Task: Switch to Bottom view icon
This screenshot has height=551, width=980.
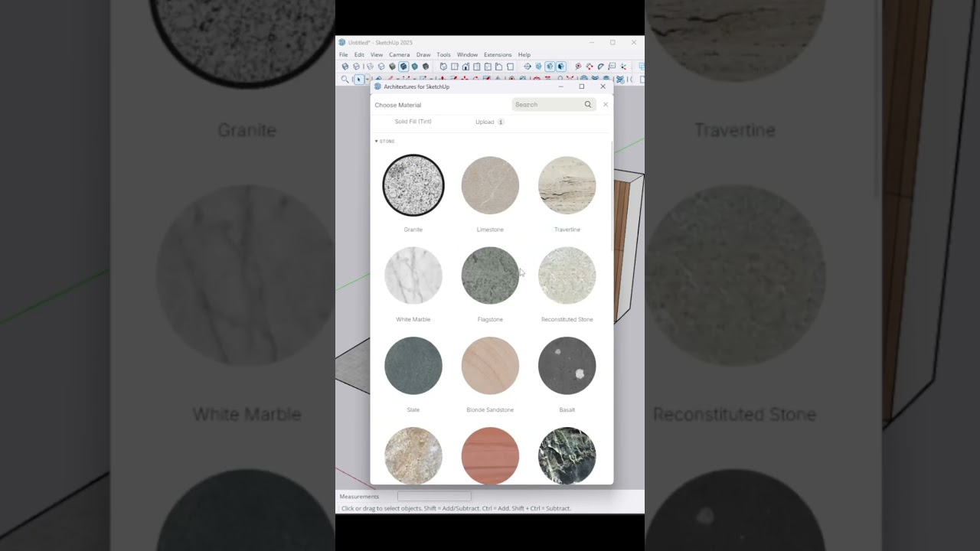Action: (x=510, y=67)
